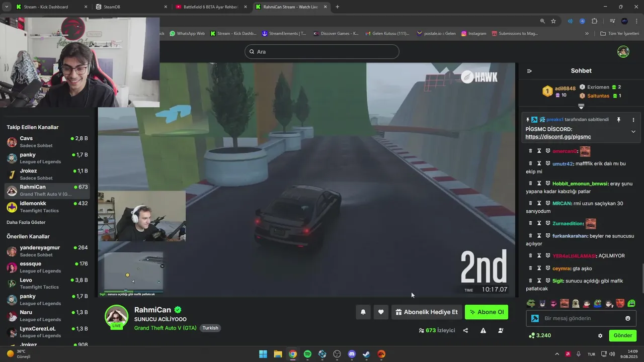
Task: Open the StreamElements bookmark
Action: coord(284,34)
